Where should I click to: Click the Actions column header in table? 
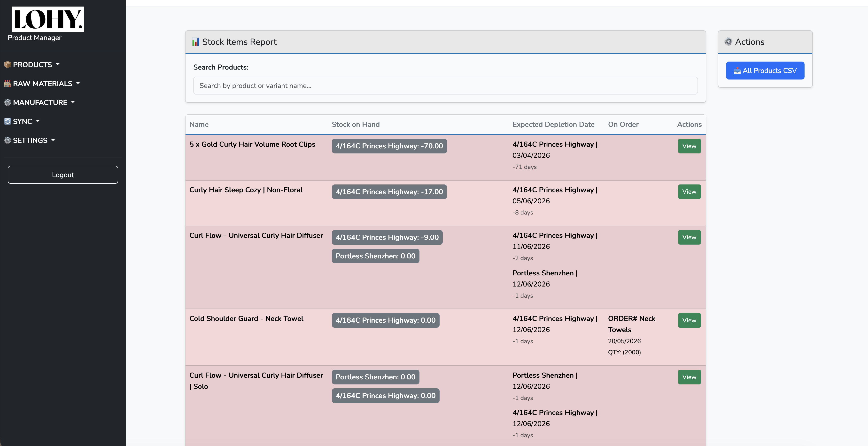pyautogui.click(x=689, y=124)
